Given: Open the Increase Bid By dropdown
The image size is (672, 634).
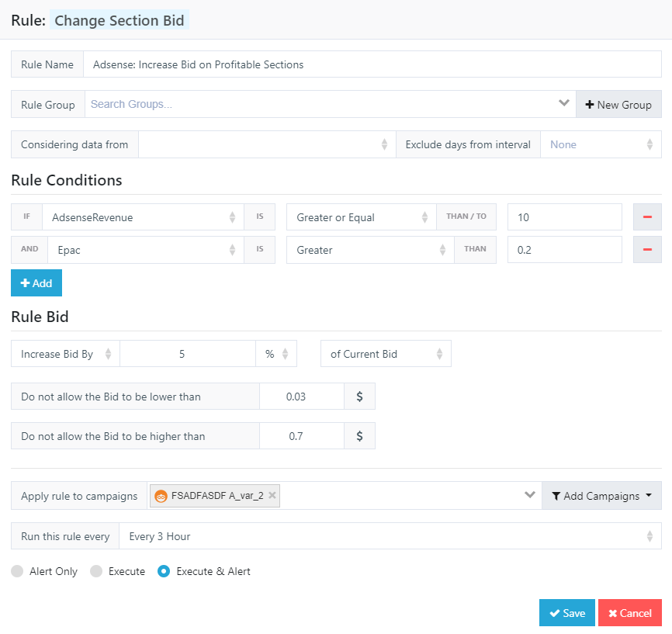Looking at the screenshot, I should point(66,354).
